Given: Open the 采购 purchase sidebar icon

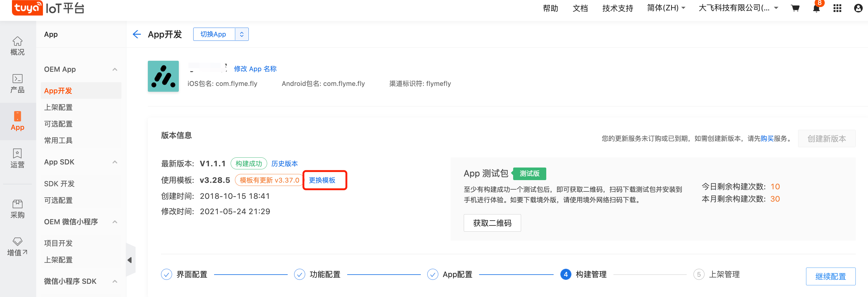Looking at the screenshot, I should pyautogui.click(x=17, y=209).
